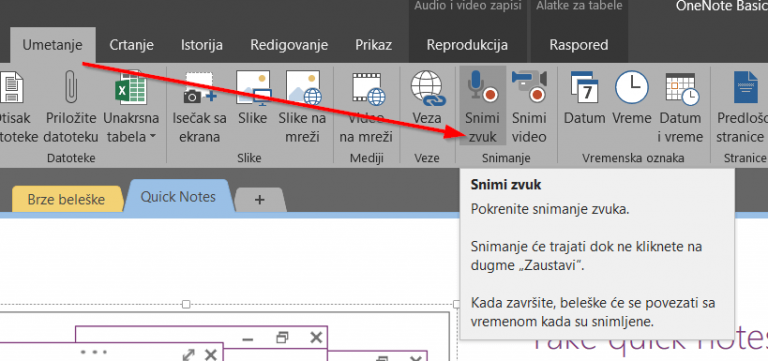Open the Brze beleške section tab
The width and height of the screenshot is (768, 361).
(x=67, y=199)
